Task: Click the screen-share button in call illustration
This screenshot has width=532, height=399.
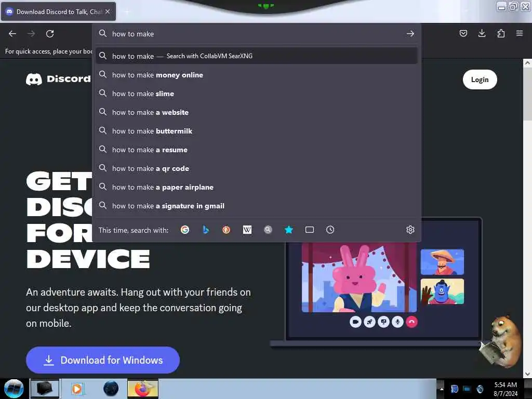Action: (384, 322)
